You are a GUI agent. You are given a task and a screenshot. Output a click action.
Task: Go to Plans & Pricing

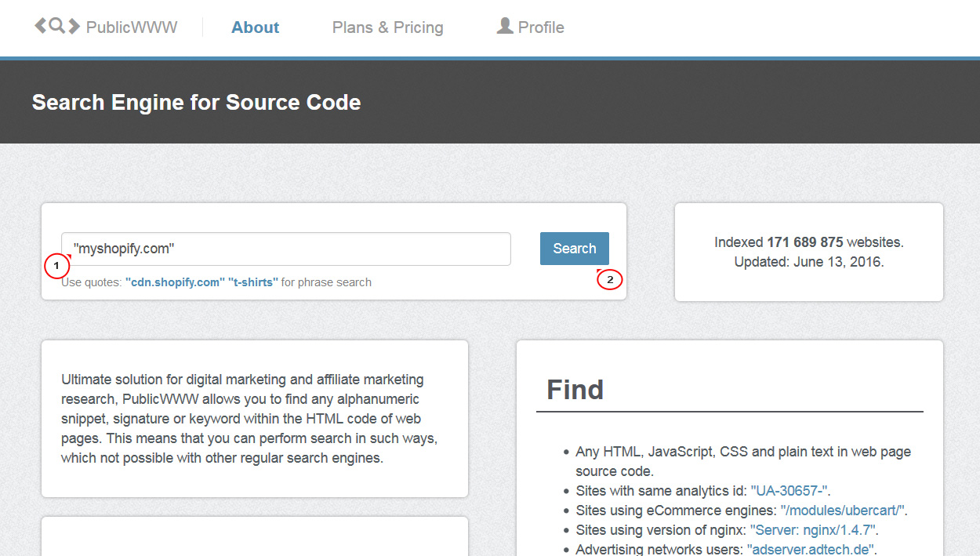[388, 27]
